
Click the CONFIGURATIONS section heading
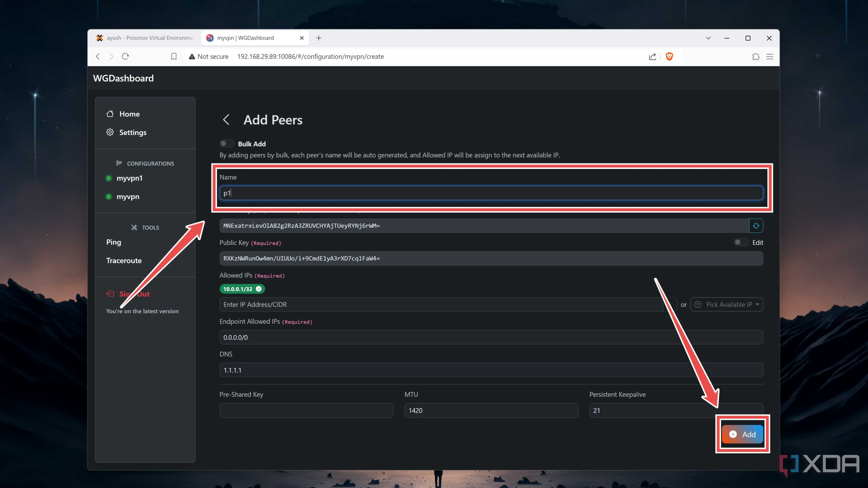coord(145,163)
